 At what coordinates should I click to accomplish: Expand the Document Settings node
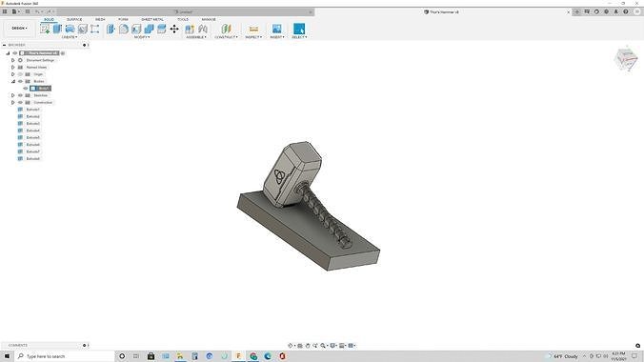[x=12, y=60]
